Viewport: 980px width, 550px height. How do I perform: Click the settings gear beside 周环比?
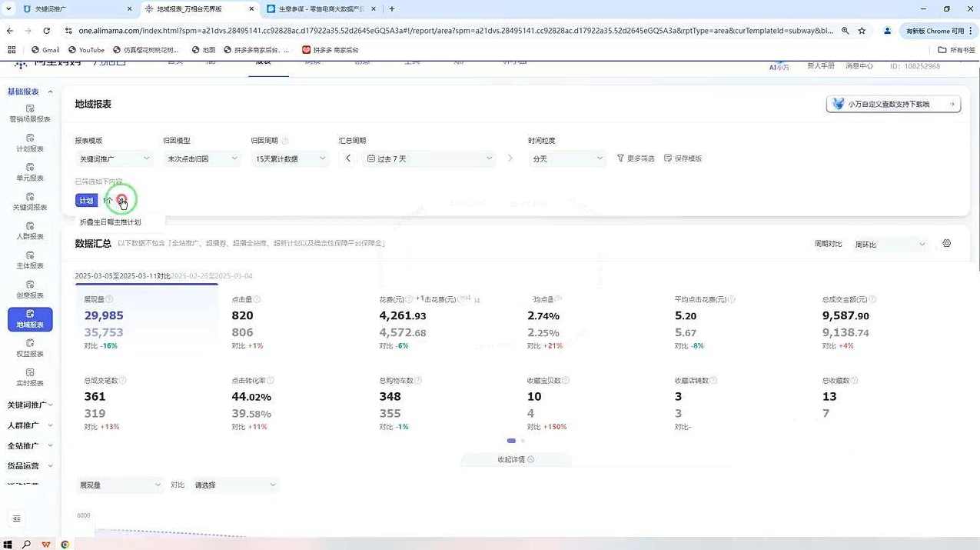[946, 244]
